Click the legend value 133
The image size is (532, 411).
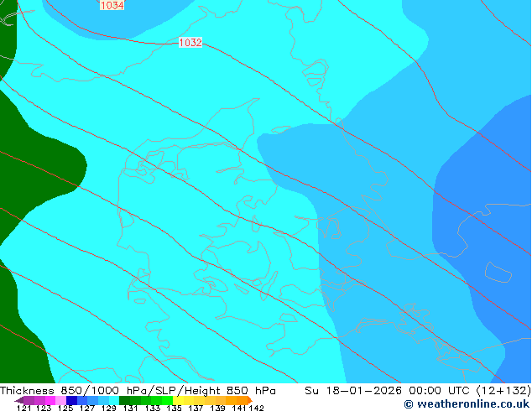[153, 408]
